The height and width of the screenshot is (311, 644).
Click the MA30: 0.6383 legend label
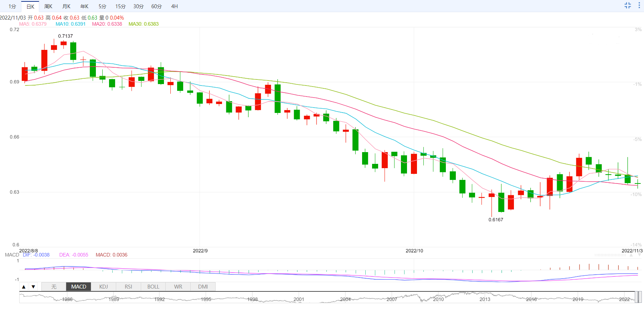click(144, 24)
